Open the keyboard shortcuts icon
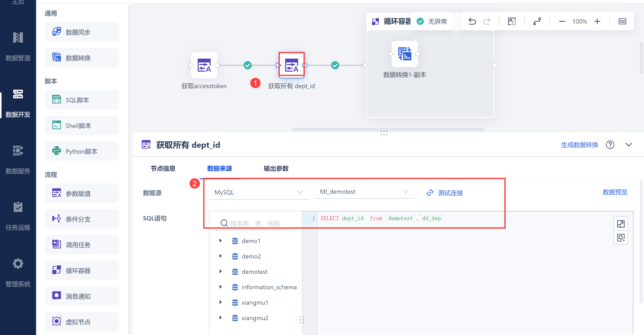The image size is (644, 335). tap(622, 21)
